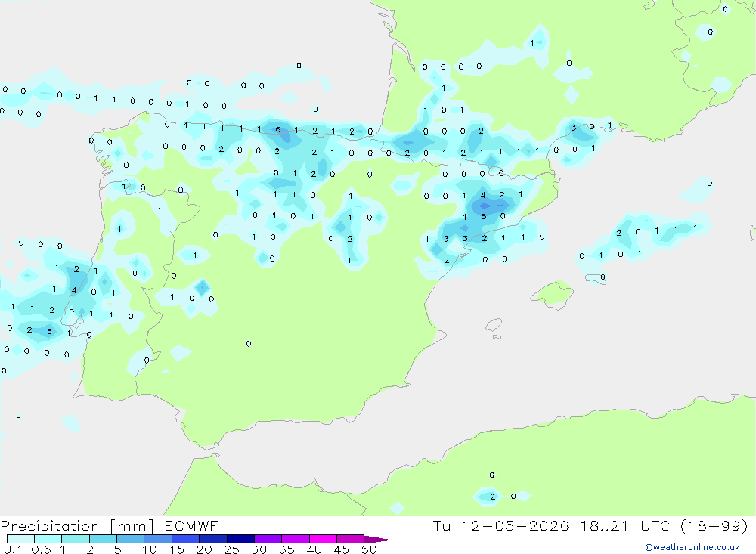The width and height of the screenshot is (756, 554).
Task: Click the '4' rainfall value over Catalonia
Action: click(483, 195)
